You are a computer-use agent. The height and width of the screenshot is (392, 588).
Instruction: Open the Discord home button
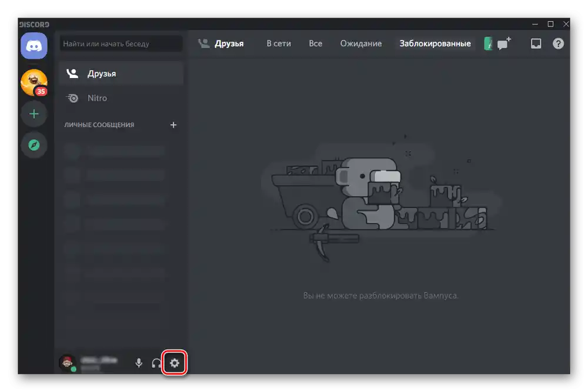(x=34, y=46)
